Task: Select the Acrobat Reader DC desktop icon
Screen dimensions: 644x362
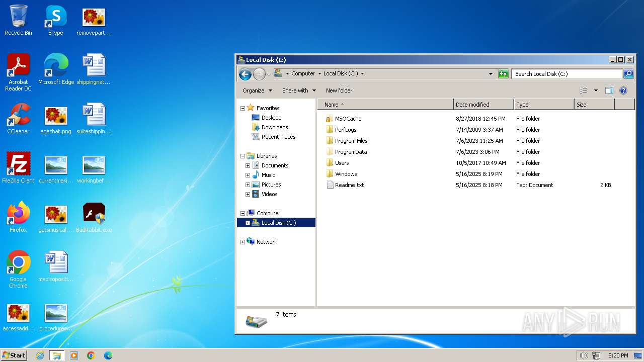Action: click(18, 72)
